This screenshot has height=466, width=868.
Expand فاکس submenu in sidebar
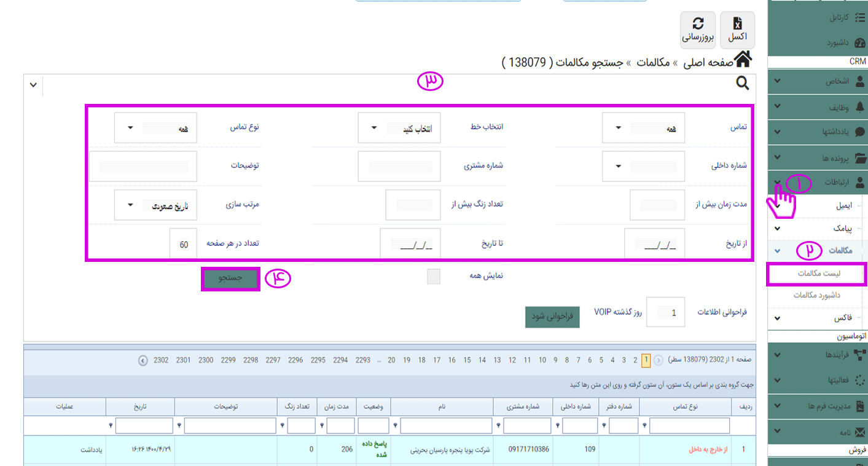click(x=777, y=318)
